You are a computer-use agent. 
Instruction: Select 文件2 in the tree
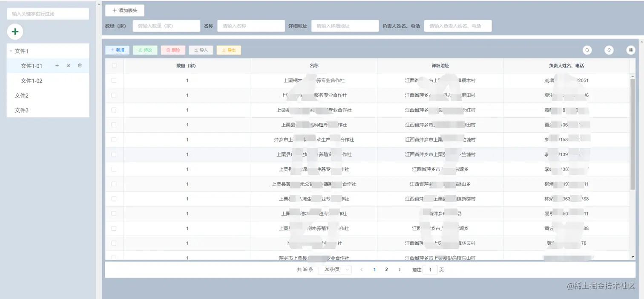[21, 96]
